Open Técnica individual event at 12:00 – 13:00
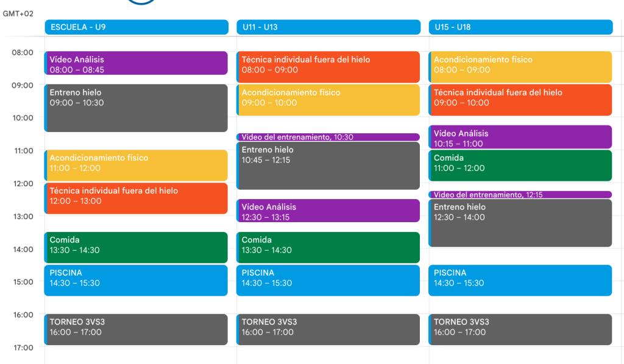 click(136, 198)
